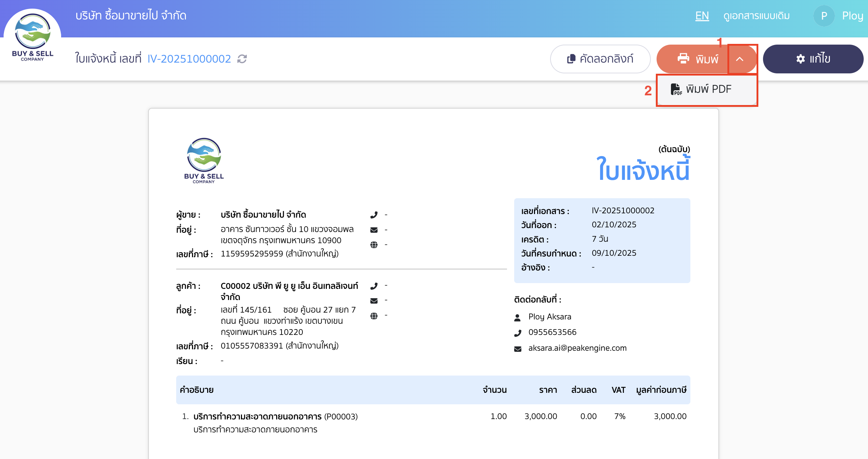Click the seller's globe website icon
Screen dimensions: 868x459
(x=375, y=244)
